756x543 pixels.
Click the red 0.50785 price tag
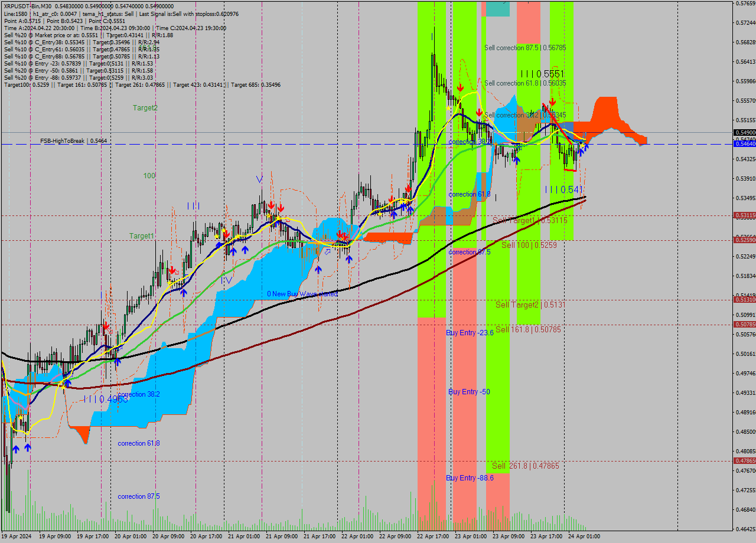click(744, 325)
